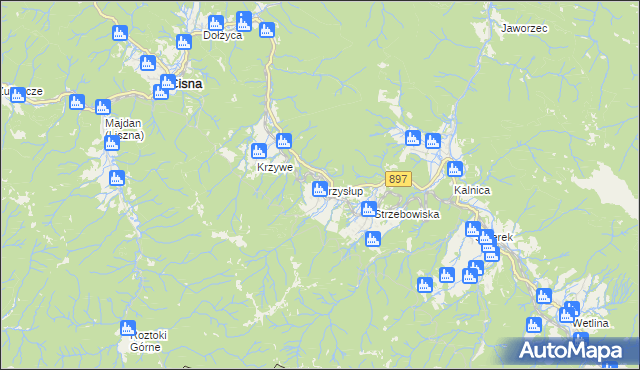Select the Majdan (Liszna) place label
This screenshot has height=370, width=640.
click(x=124, y=129)
